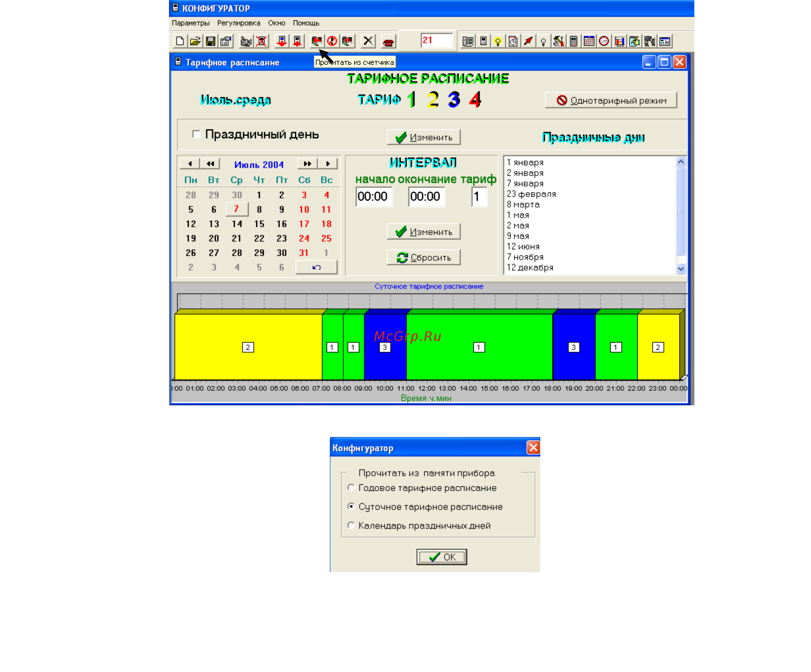This screenshot has width=811, height=672.
Task: Select Календарь праздничных дней radio option
Action: coord(351,525)
